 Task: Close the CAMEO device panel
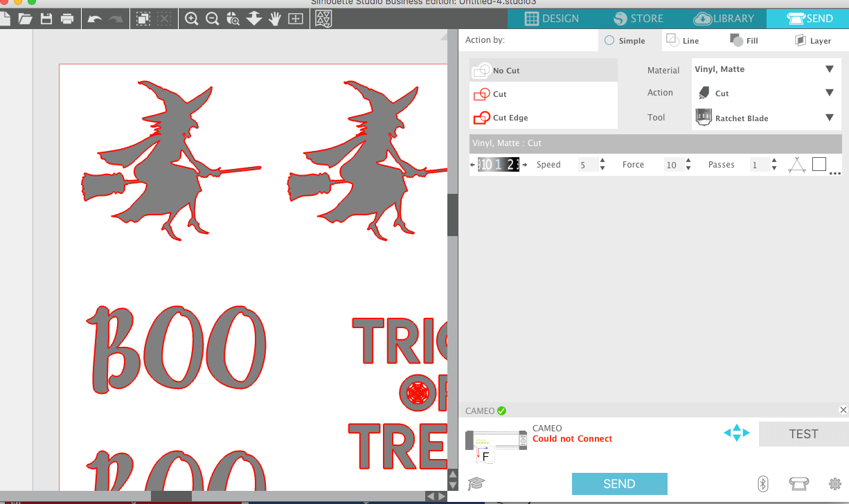843,410
